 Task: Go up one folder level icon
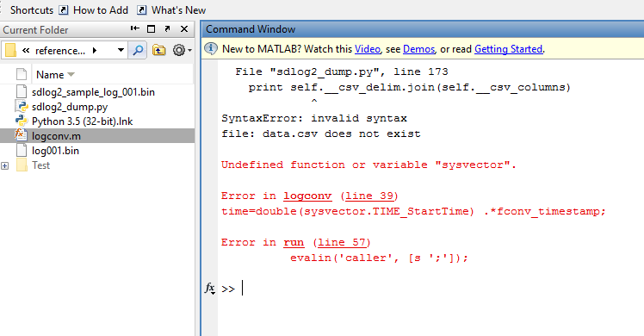pos(159,50)
